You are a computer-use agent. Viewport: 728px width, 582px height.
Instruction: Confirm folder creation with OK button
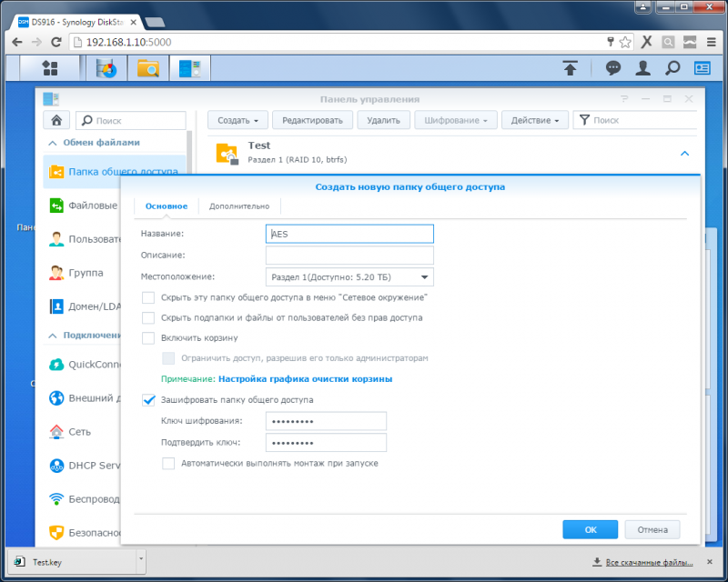(590, 529)
